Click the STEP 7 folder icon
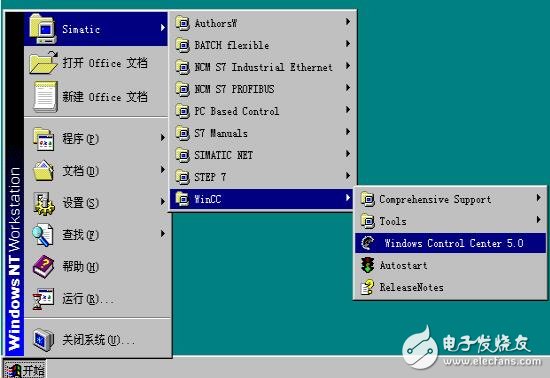 (182, 177)
